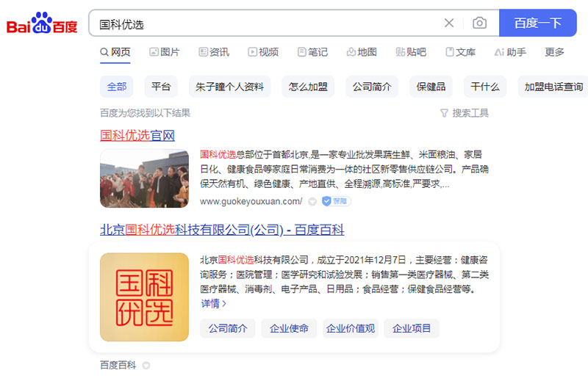Open the 国科优选 official site photo thumbnail
The image size is (588, 381).
click(144, 178)
